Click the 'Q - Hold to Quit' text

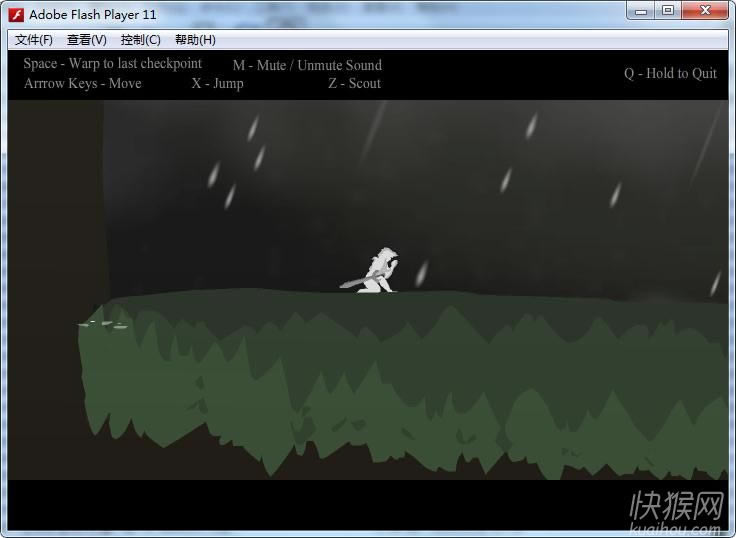(x=670, y=73)
